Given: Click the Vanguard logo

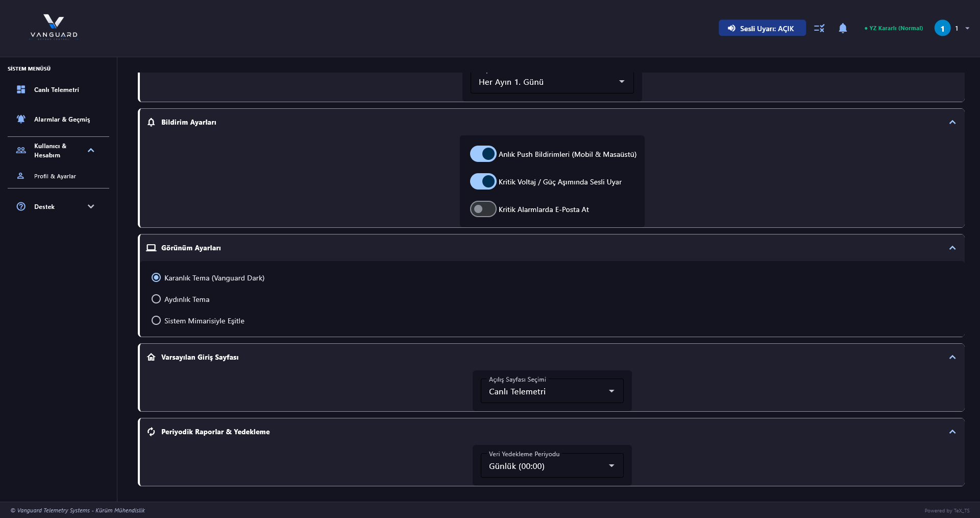Looking at the screenshot, I should pyautogui.click(x=54, y=27).
